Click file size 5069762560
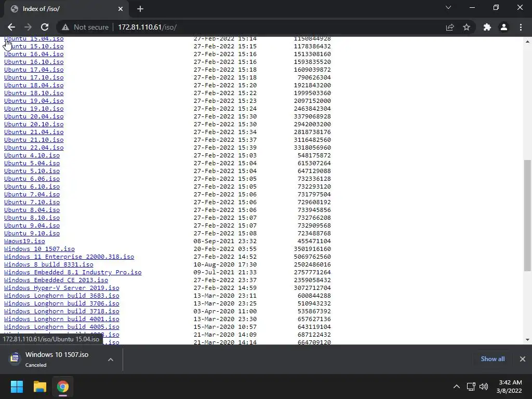Screen dimensions: 532x399 tap(312, 257)
